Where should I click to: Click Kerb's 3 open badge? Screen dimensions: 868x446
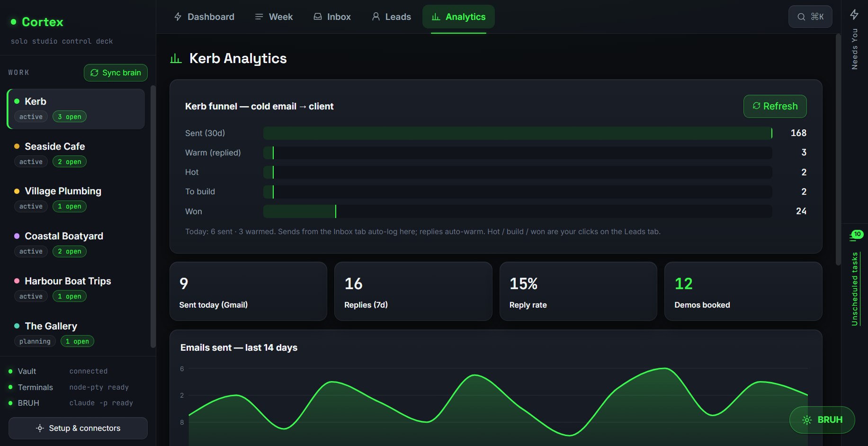click(x=69, y=116)
